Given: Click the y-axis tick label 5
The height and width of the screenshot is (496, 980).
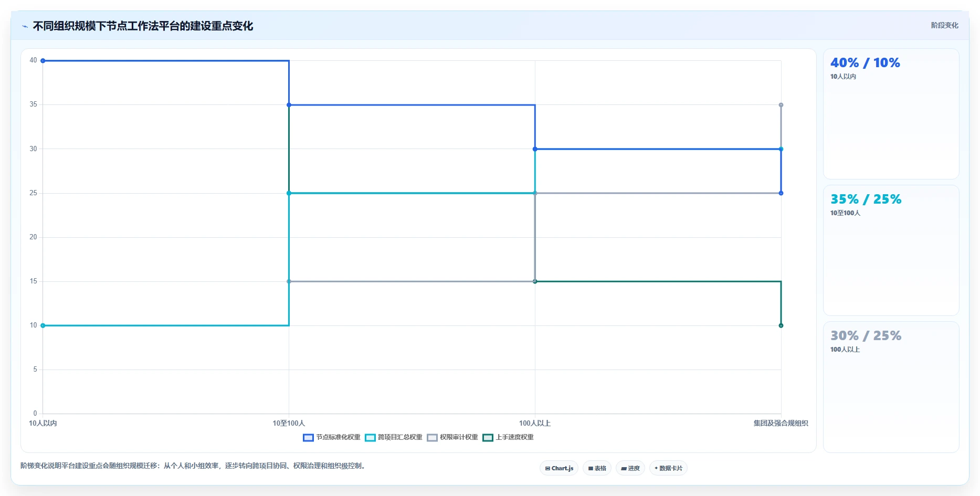Looking at the screenshot, I should tap(35, 370).
